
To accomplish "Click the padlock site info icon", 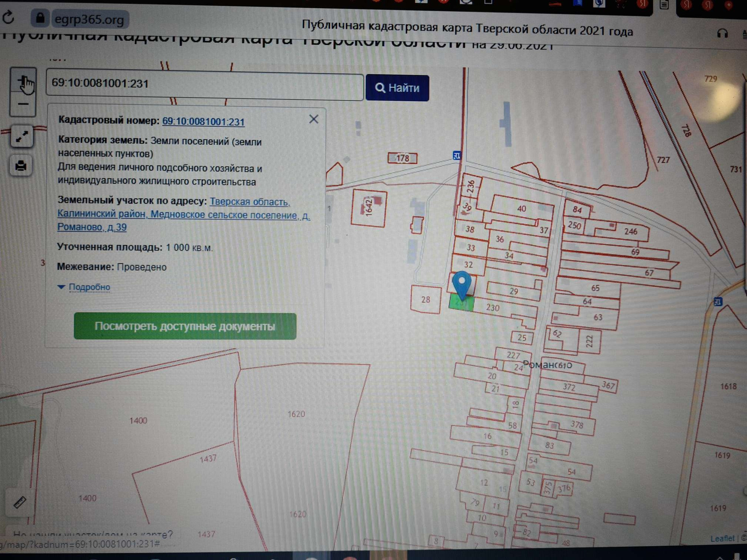I will tap(40, 18).
